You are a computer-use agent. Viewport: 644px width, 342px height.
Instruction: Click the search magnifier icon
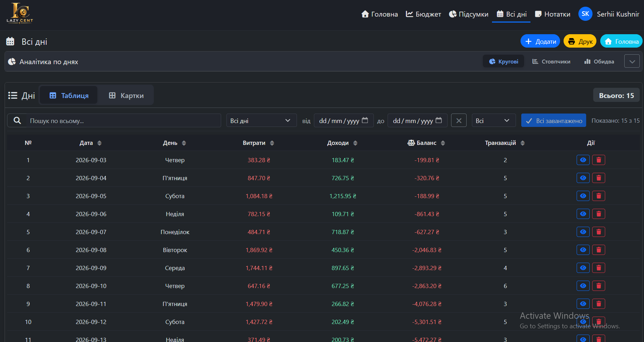pyautogui.click(x=17, y=121)
